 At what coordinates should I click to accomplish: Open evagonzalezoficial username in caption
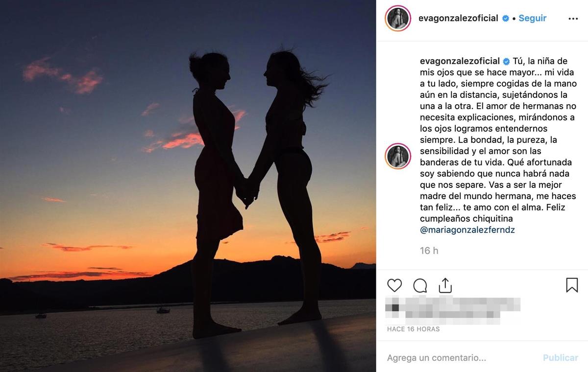pyautogui.click(x=460, y=61)
